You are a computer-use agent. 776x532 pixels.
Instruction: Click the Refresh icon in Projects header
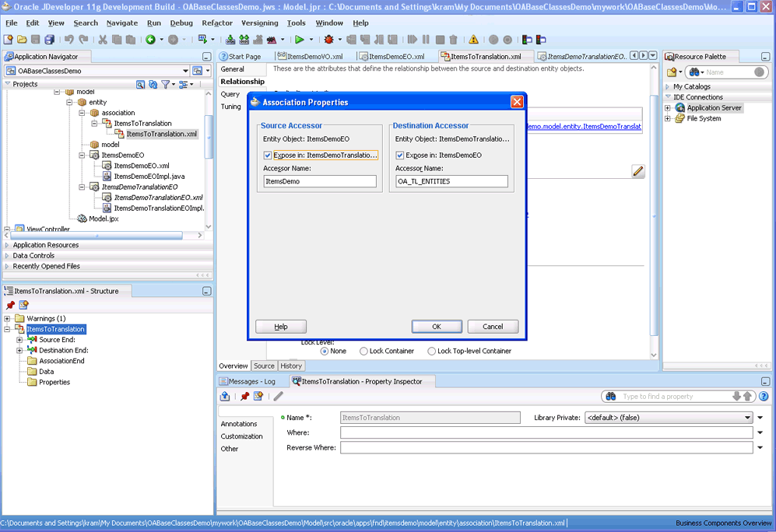(153, 85)
